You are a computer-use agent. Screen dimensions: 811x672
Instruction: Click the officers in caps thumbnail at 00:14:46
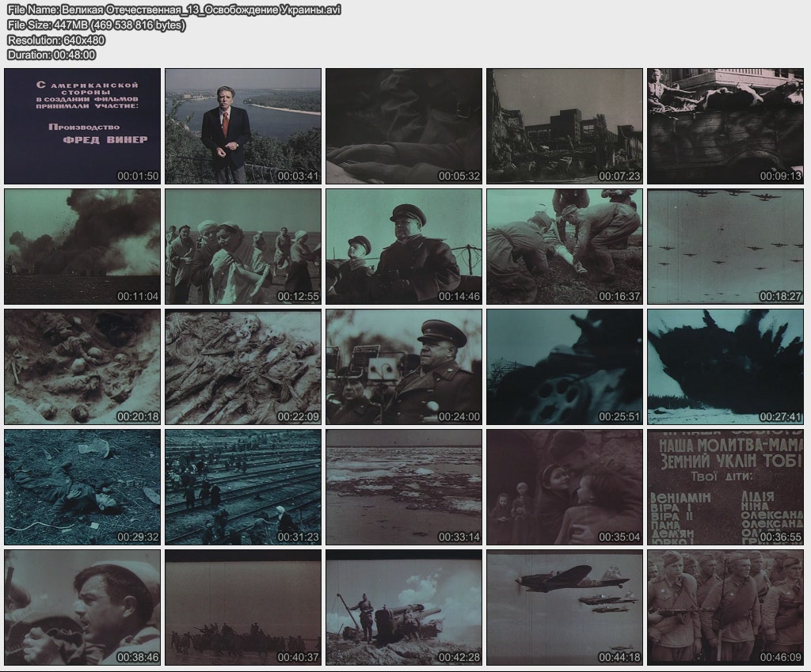point(404,246)
